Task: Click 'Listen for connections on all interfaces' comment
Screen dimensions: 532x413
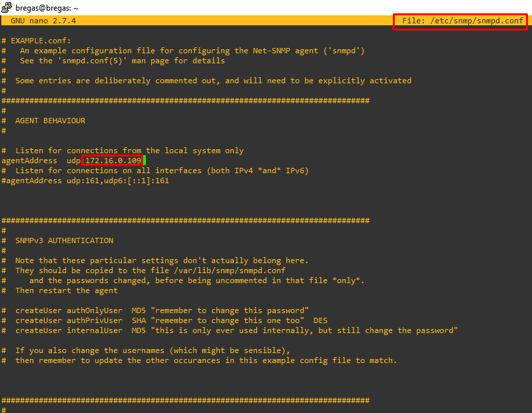Action: (x=155, y=171)
